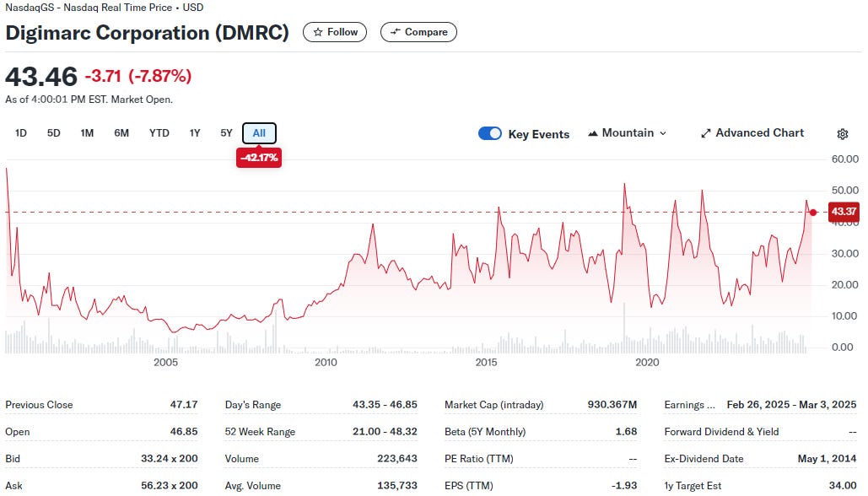The width and height of the screenshot is (868, 496).
Task: Click the Previous Close value 47.17
Action: tap(184, 405)
